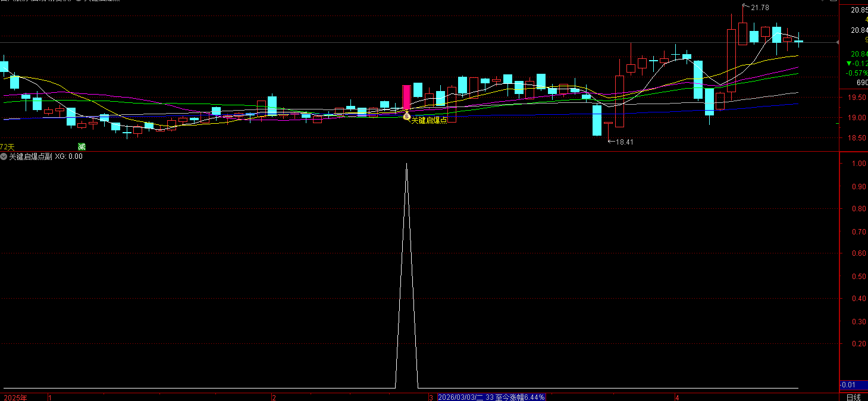Click the 1.00 label on indicator axis
The height and width of the screenshot is (401, 868).
tap(858, 164)
